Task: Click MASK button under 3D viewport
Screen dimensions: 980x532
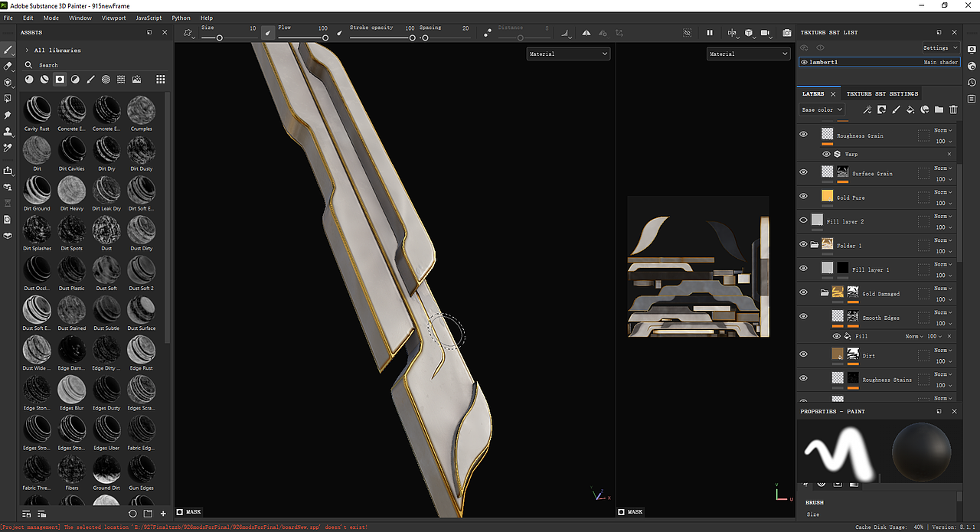Action: [x=188, y=511]
